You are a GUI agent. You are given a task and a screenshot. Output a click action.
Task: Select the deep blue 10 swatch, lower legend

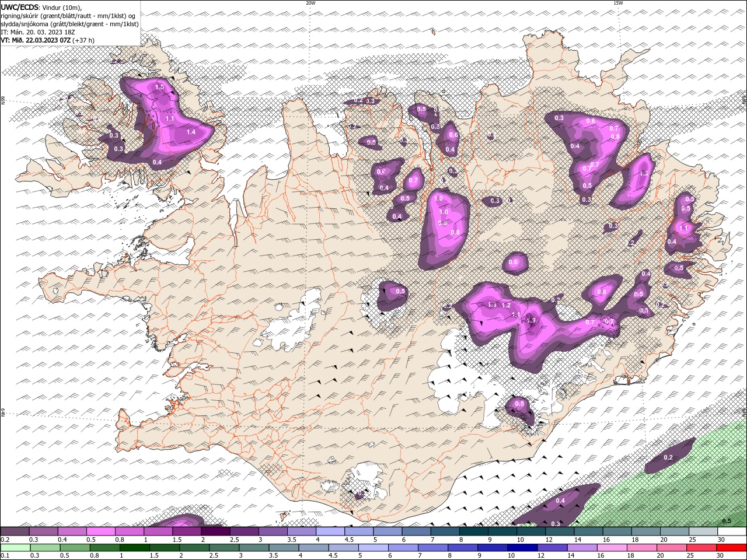tap(521, 548)
